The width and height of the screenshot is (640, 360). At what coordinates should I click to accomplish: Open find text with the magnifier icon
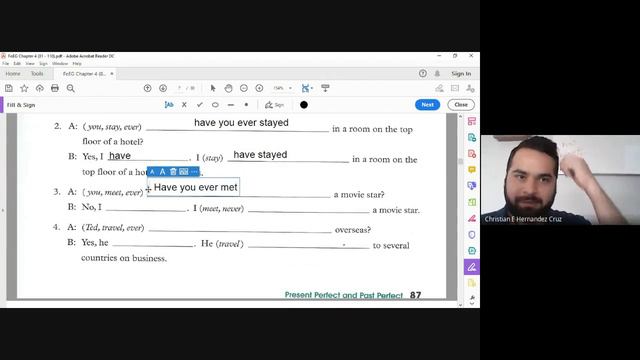point(71,88)
